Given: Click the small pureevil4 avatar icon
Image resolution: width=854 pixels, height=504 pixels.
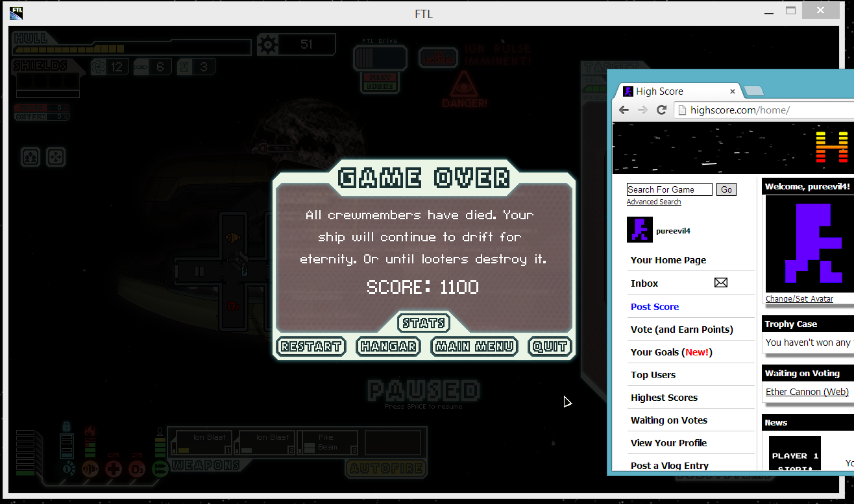Looking at the screenshot, I should (x=639, y=230).
